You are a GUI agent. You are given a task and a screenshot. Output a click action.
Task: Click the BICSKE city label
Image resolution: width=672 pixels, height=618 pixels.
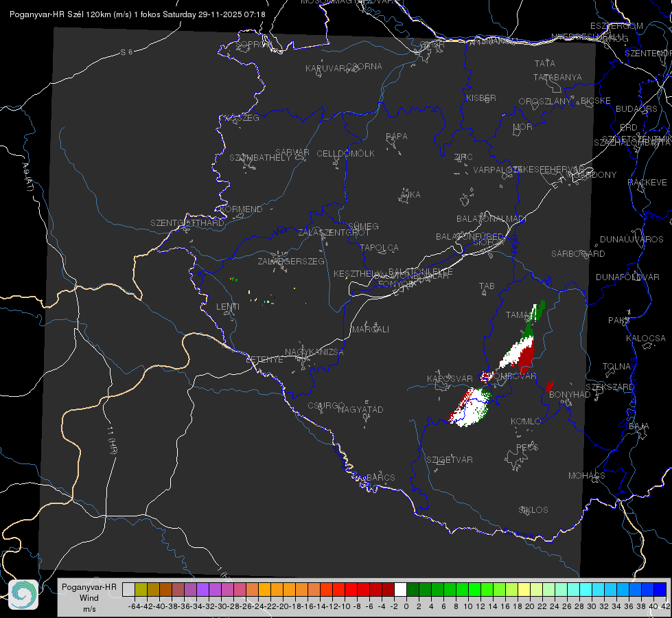tap(596, 101)
